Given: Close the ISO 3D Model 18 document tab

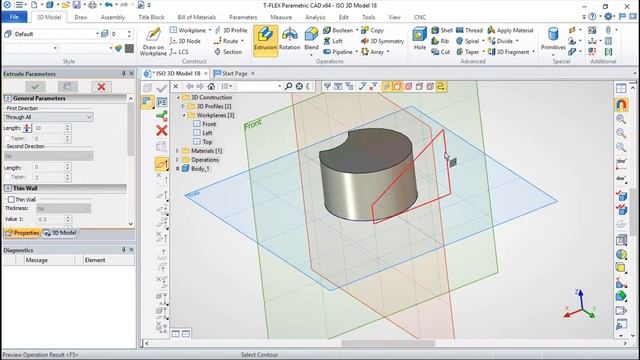Looking at the screenshot, I should pos(206,73).
